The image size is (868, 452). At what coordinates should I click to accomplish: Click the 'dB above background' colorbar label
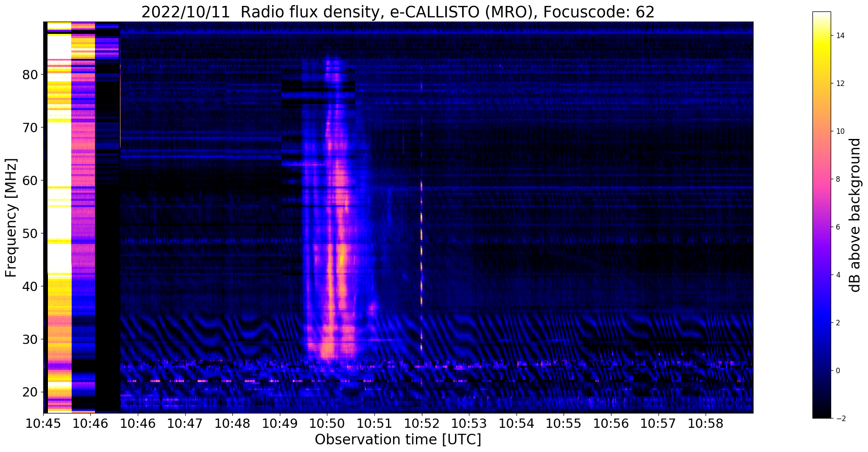(x=855, y=215)
